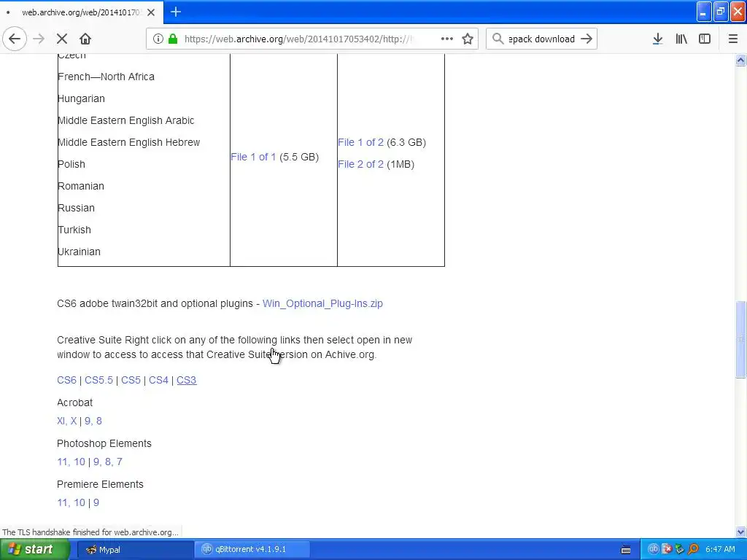
Task: Open the browser home page
Action: 85,39
